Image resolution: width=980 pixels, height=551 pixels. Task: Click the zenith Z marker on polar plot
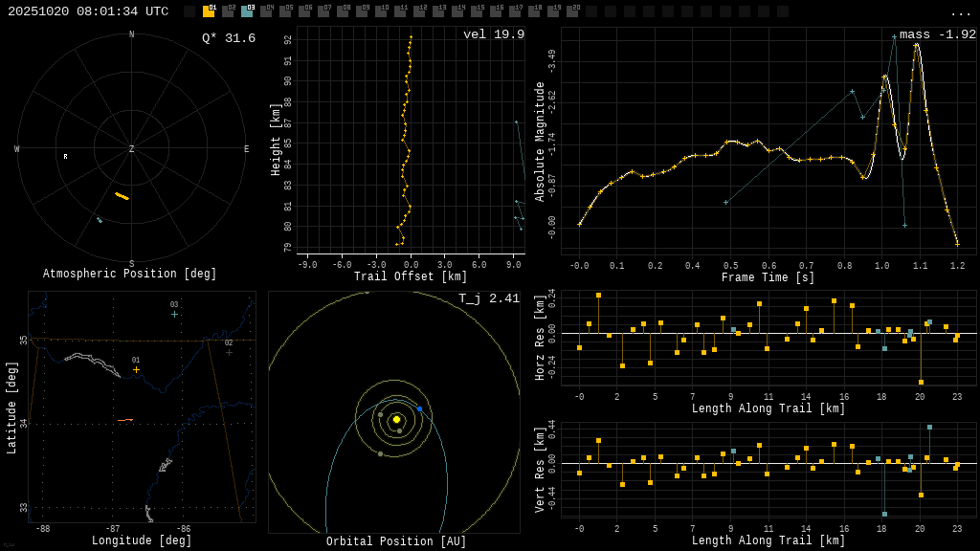click(132, 149)
